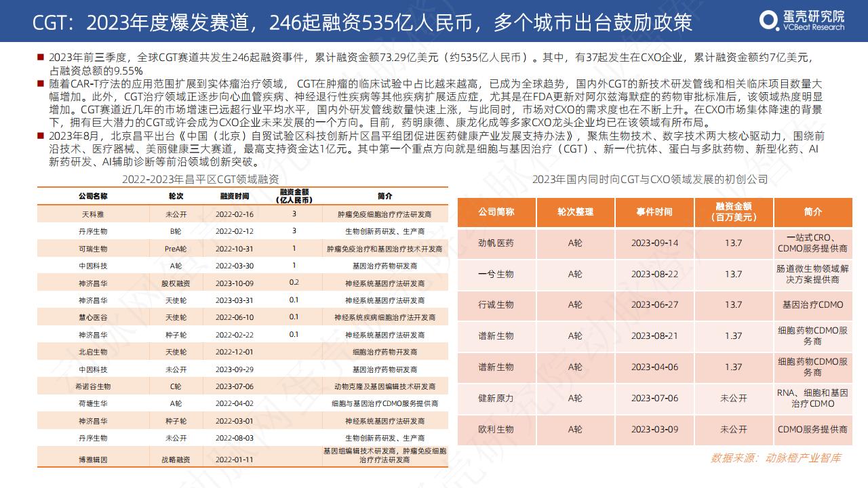Click the 融资金额（亿人民币）column header

pos(294,196)
